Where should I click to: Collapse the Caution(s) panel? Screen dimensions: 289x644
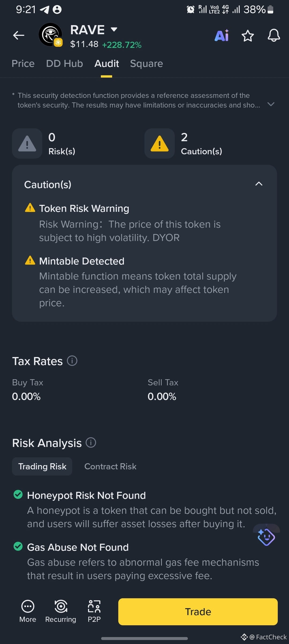[x=259, y=184]
